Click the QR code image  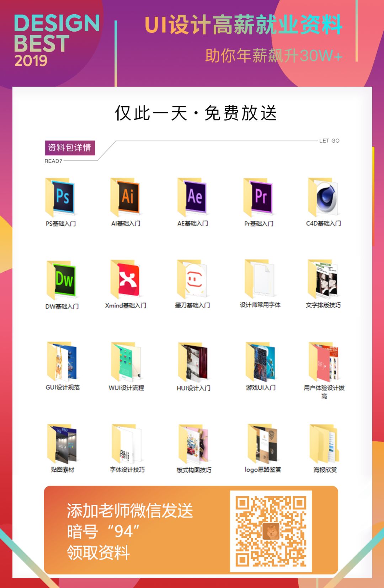271,531
